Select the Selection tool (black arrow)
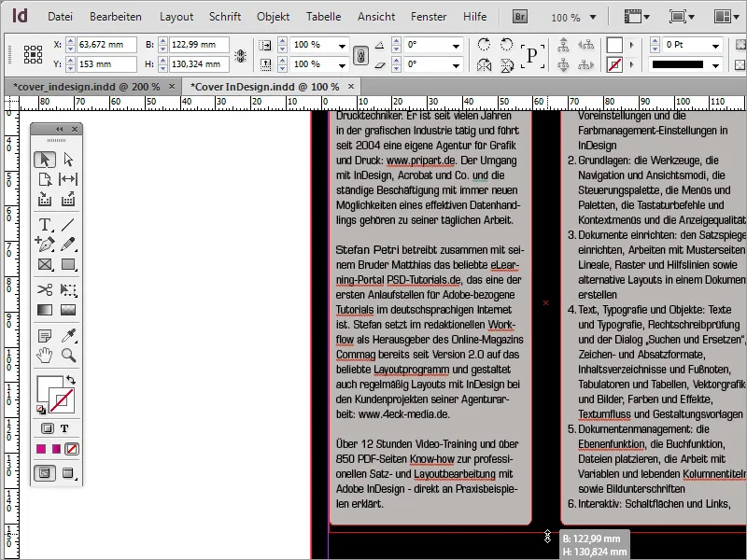Viewport: 747px width, 560px height. (x=45, y=159)
